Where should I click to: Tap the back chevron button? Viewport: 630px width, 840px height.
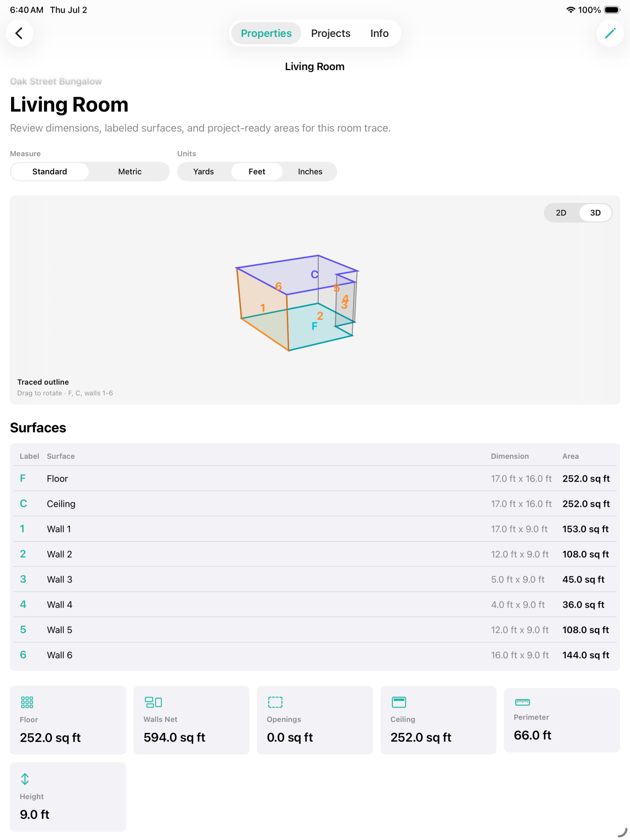pyautogui.click(x=19, y=33)
